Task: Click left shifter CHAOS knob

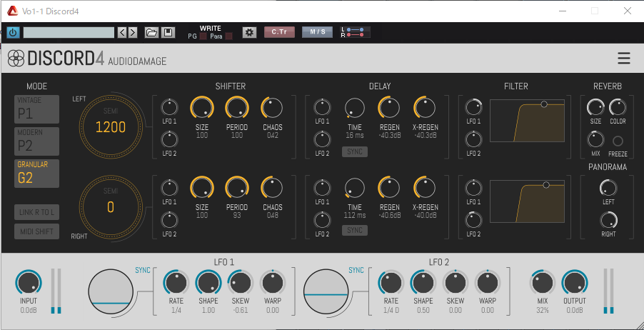Action: [x=272, y=108]
